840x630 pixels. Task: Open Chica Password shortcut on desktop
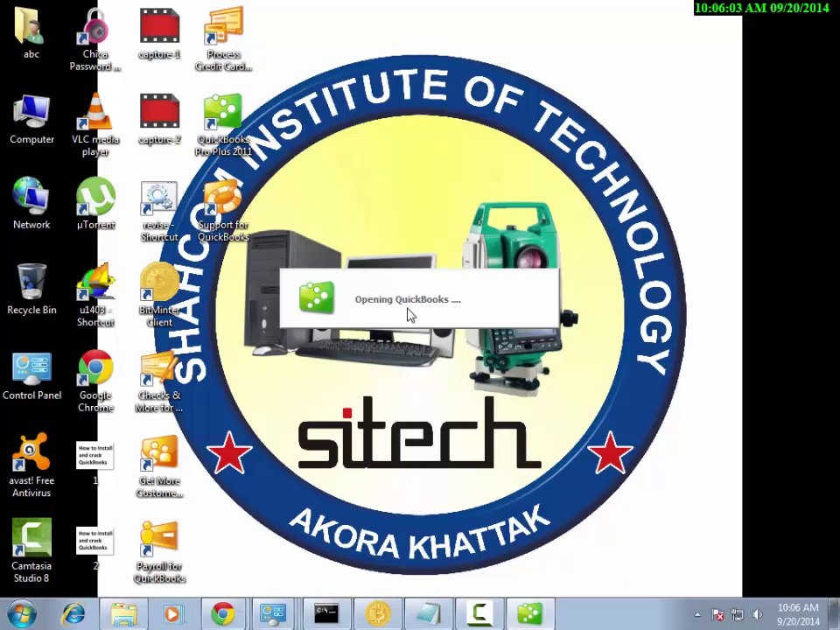(95, 38)
